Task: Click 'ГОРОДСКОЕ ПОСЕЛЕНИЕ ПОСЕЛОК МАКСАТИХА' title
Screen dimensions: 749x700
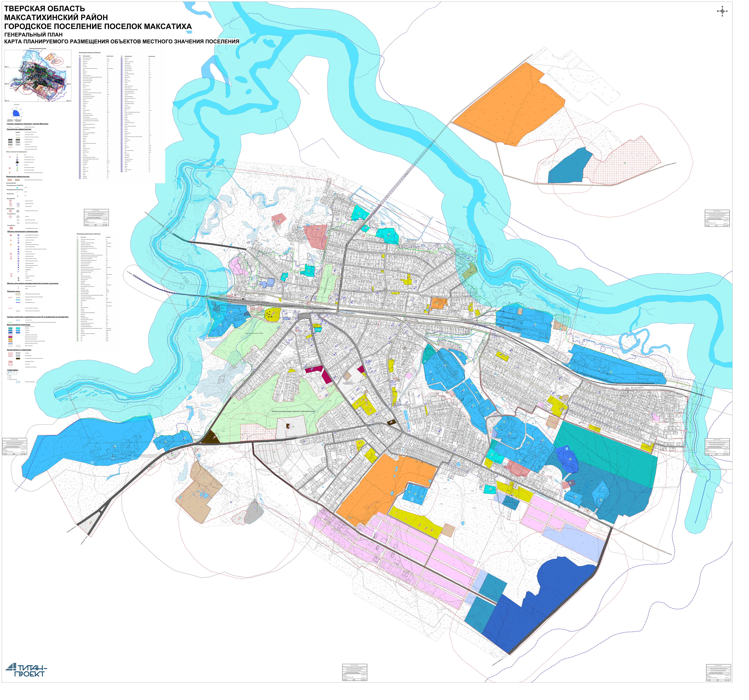Action: tap(98, 26)
